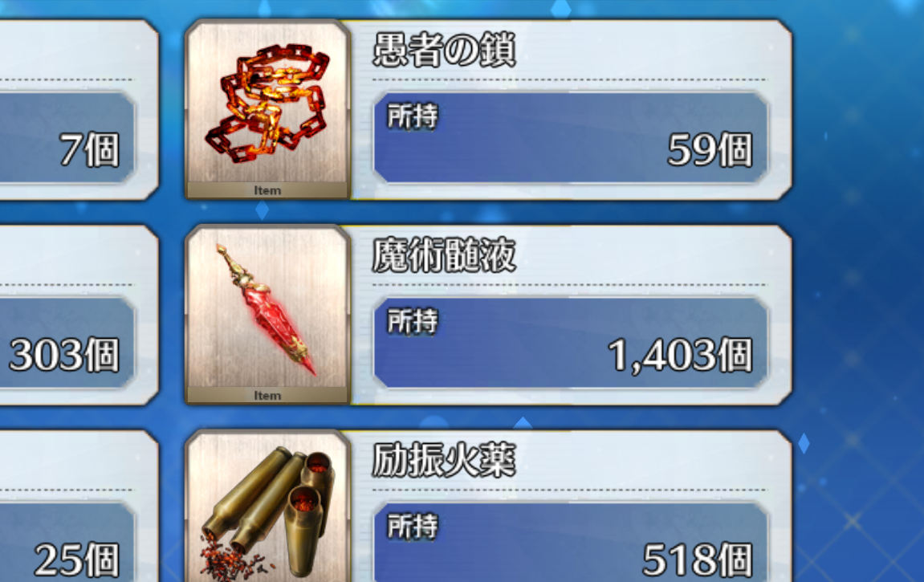The height and width of the screenshot is (582, 924).
Task: Open the 魔術髄液 item card
Action: pyautogui.click(x=489, y=315)
